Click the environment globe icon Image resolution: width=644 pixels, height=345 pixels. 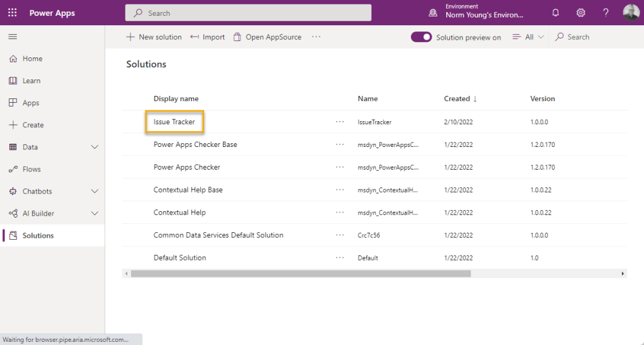click(x=433, y=13)
